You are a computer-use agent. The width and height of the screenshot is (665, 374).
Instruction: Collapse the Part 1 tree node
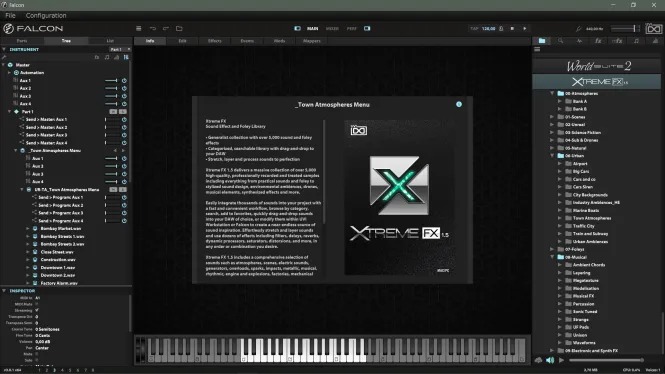click(x=9, y=112)
